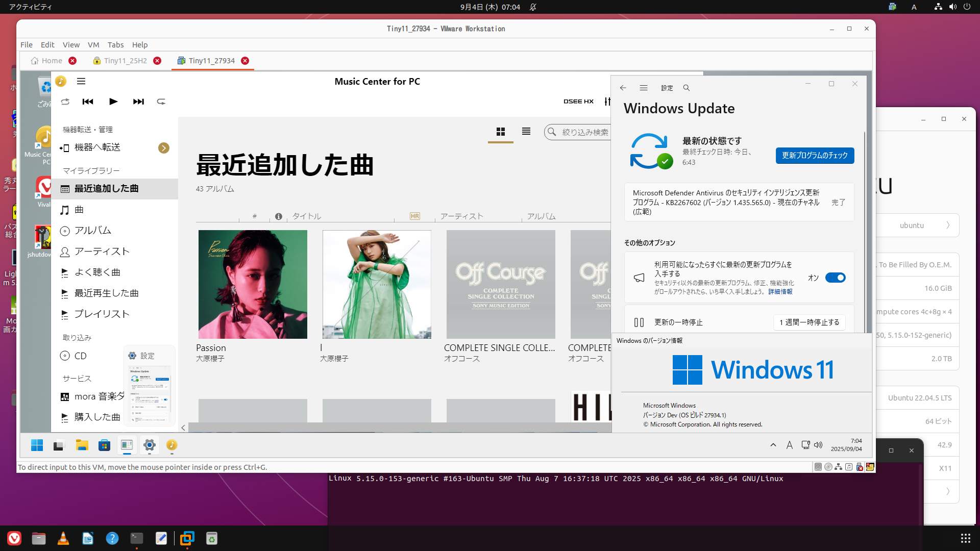Open the 最近再生した曲 list

click(x=115, y=293)
